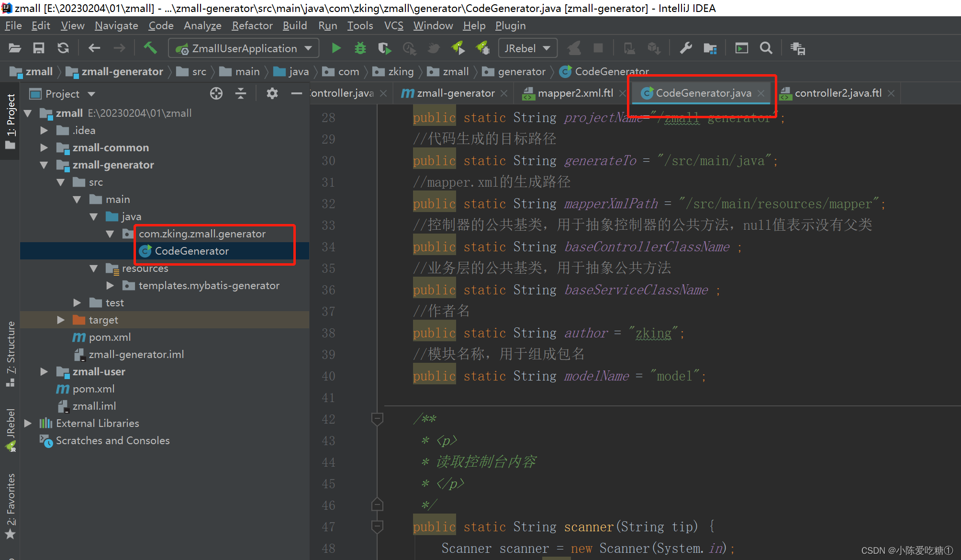Open the Refactor menu
This screenshot has height=560, width=961.
tap(252, 25)
